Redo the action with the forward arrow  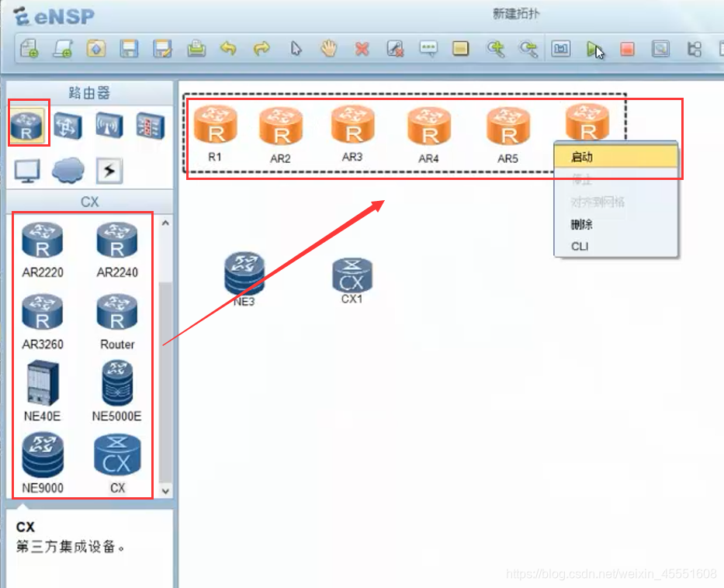pos(262,48)
